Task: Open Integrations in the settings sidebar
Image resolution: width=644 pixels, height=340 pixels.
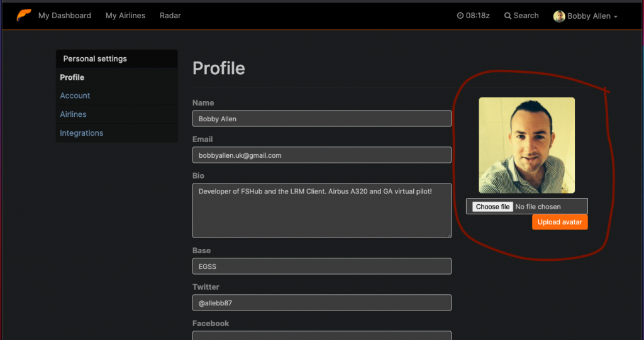Action: pyautogui.click(x=81, y=133)
